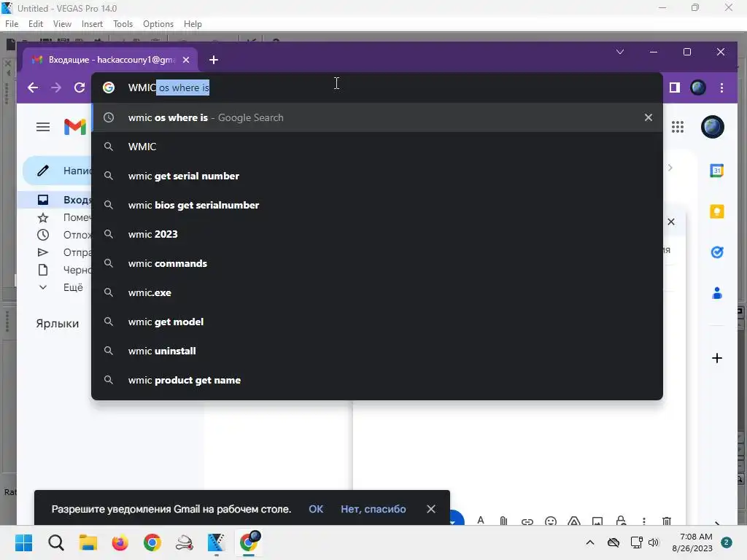Open the drafts Черновики folder

point(55,270)
